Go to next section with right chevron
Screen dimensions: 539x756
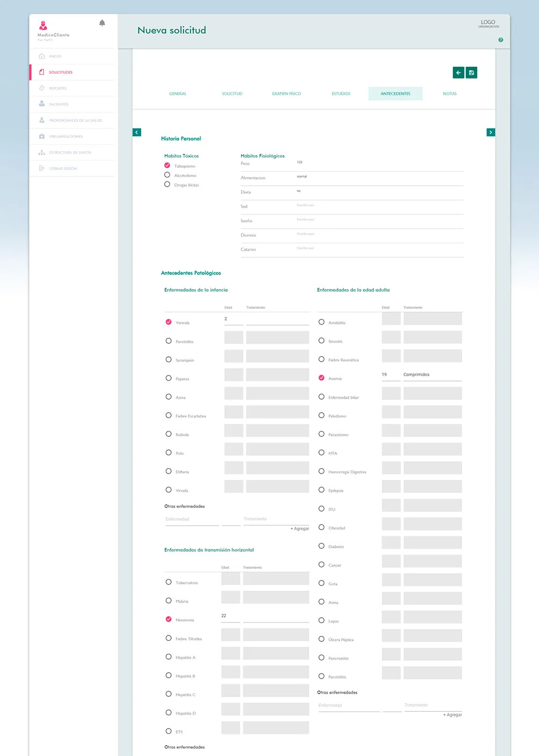(x=491, y=132)
